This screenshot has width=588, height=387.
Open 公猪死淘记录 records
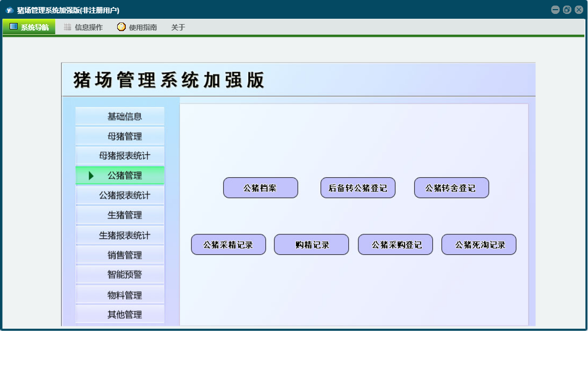pyautogui.click(x=478, y=245)
